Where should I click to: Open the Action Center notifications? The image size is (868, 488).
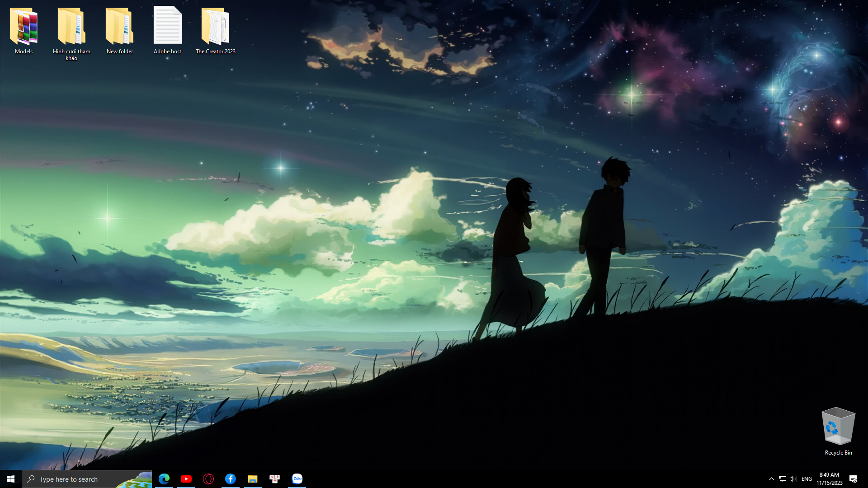point(853,479)
